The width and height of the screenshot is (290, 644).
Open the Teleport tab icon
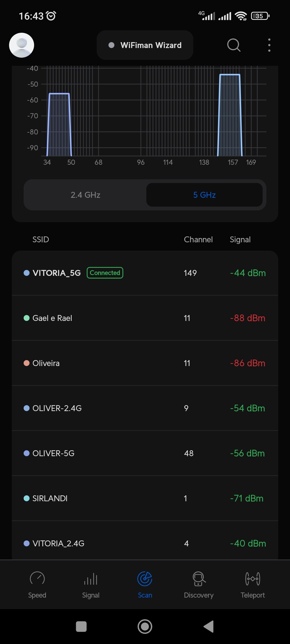point(253,579)
